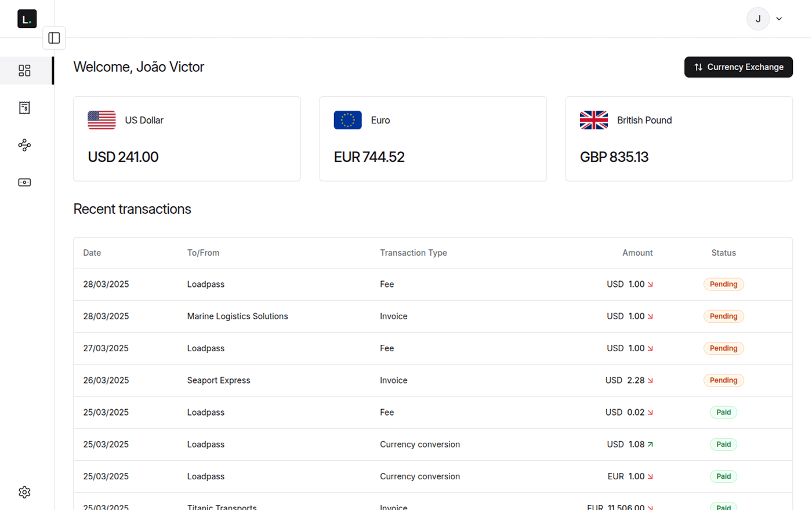
Task: Open the profile chevron dropdown
Action: (x=779, y=19)
